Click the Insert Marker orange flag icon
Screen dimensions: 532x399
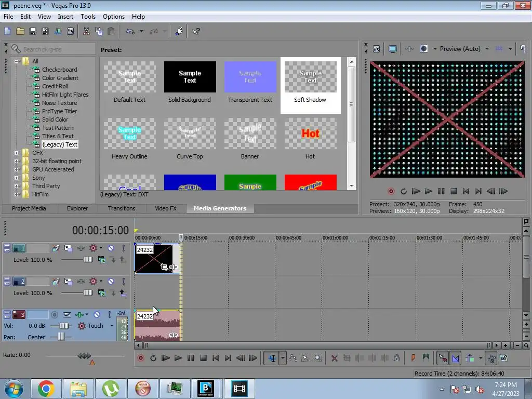[x=413, y=358]
